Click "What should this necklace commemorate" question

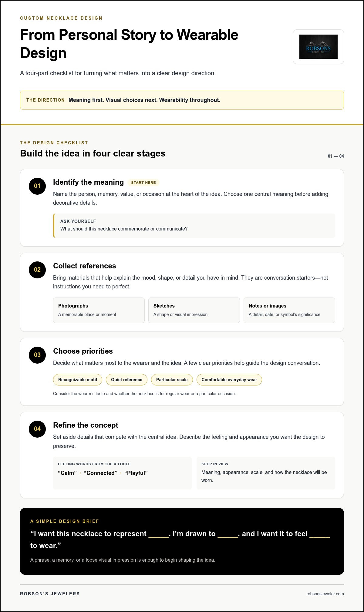tap(124, 229)
